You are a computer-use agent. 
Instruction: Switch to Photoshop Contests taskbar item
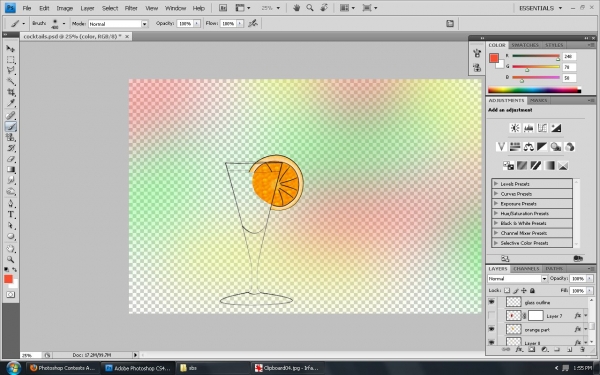63,368
